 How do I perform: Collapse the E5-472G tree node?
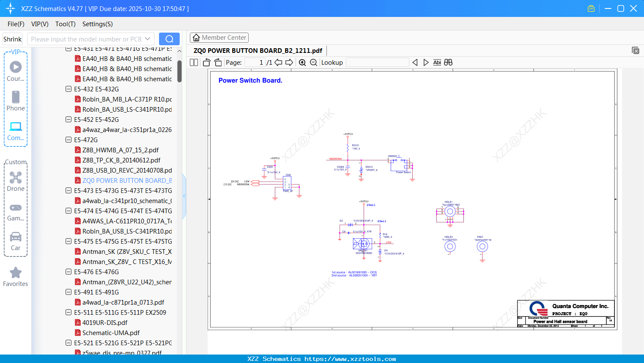point(69,140)
